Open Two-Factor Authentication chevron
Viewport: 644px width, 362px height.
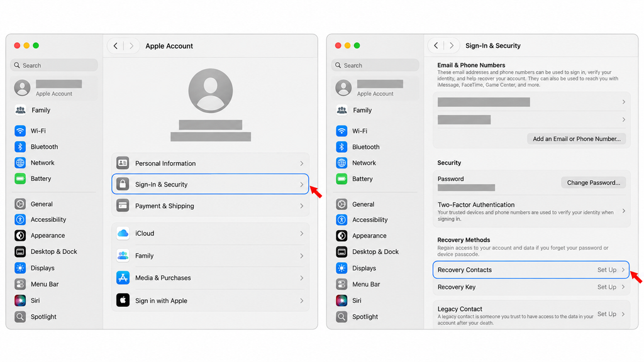click(623, 211)
